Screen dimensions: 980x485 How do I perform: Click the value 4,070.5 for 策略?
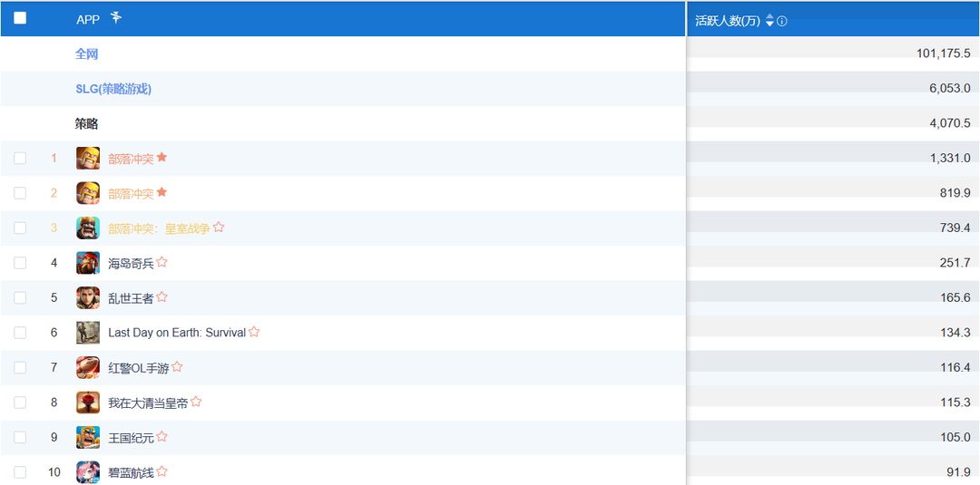[949, 123]
